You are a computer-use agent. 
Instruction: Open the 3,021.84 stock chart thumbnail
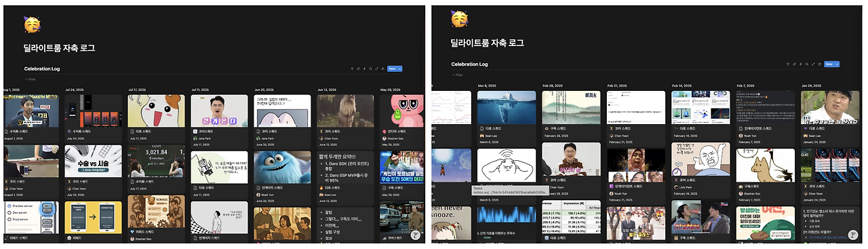156,161
